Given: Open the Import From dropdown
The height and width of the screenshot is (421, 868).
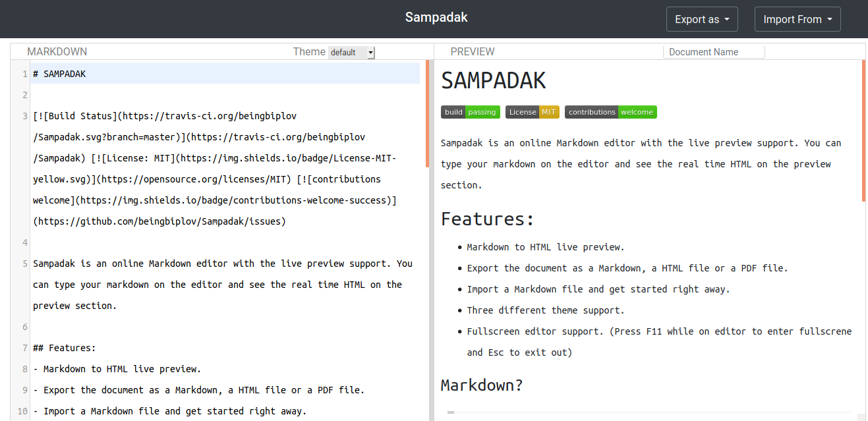Looking at the screenshot, I should point(797,19).
